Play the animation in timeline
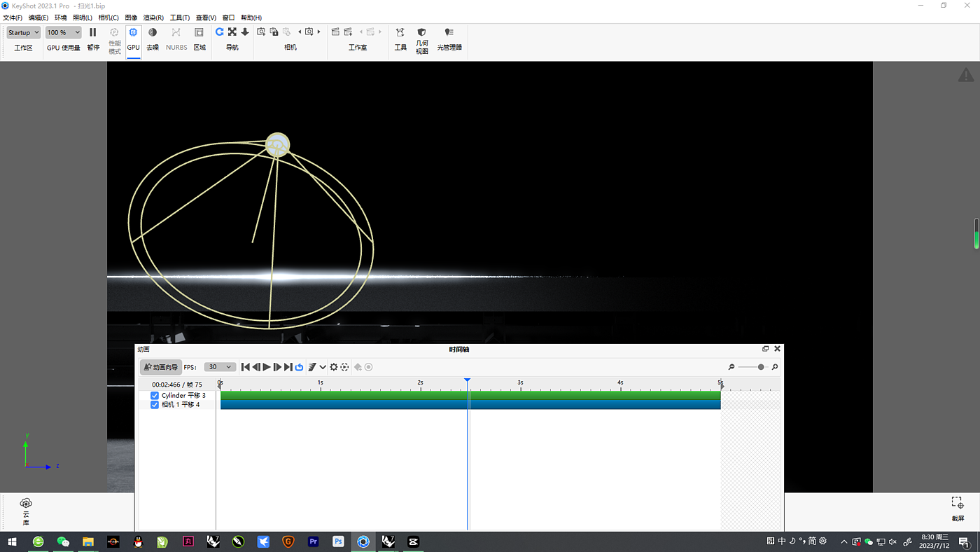 267,367
